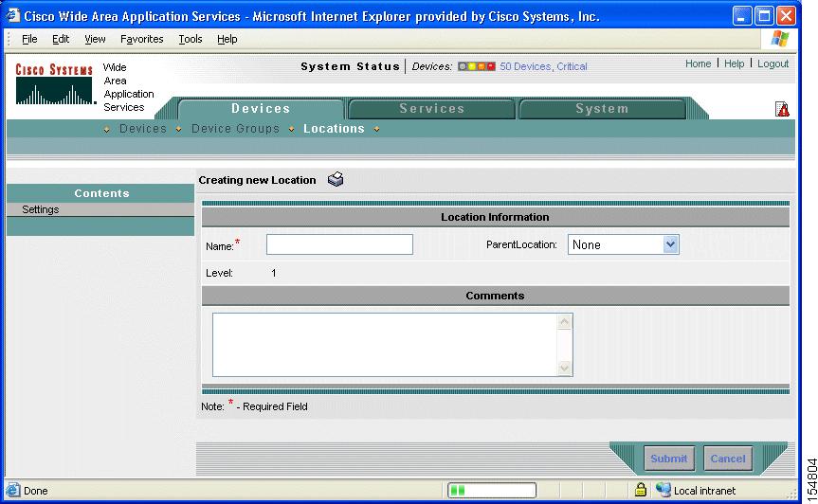Click the Location Information section header
Screen dimensions: 818x504
pyautogui.click(x=495, y=217)
